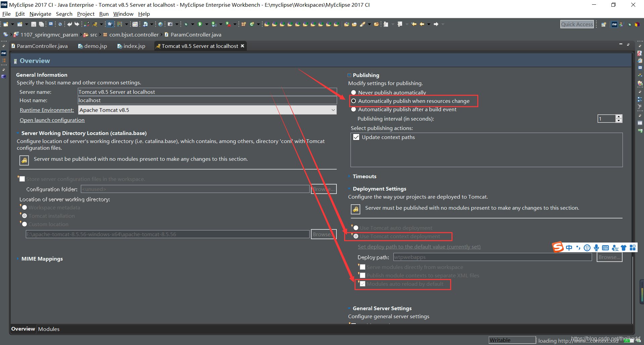644x345 pixels.
Task: Click the globe web browser toolbar icon
Action: [x=160, y=24]
